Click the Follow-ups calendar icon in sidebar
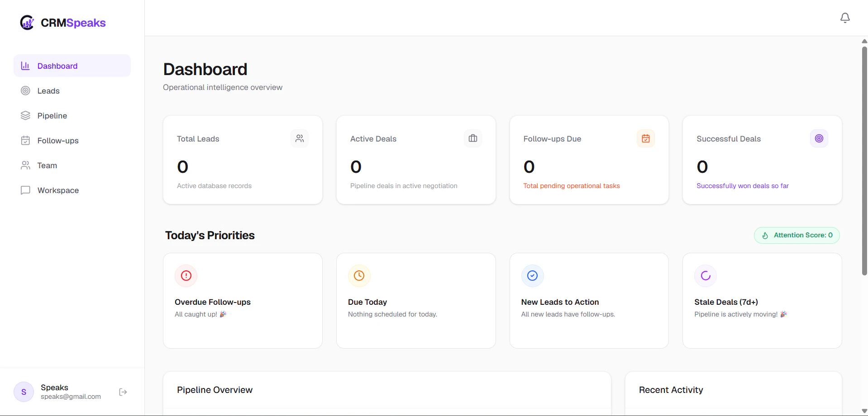The width and height of the screenshot is (868, 416). tap(25, 141)
